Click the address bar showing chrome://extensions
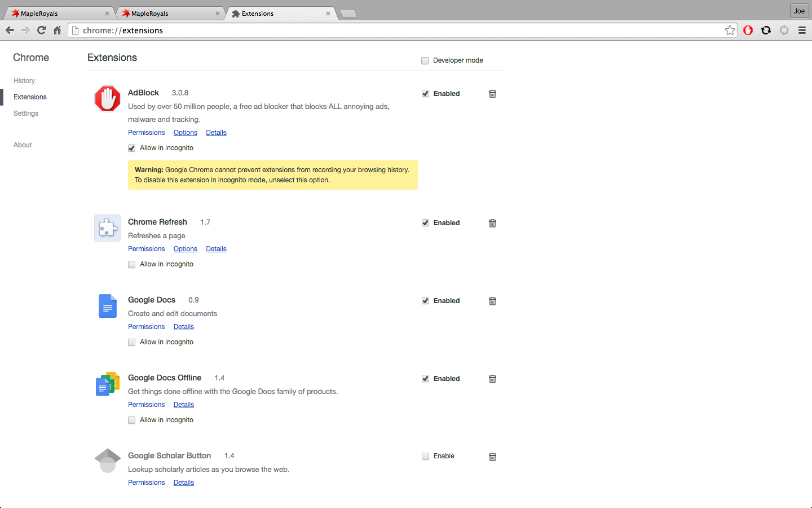Image resolution: width=812 pixels, height=508 pixels. tap(403, 30)
